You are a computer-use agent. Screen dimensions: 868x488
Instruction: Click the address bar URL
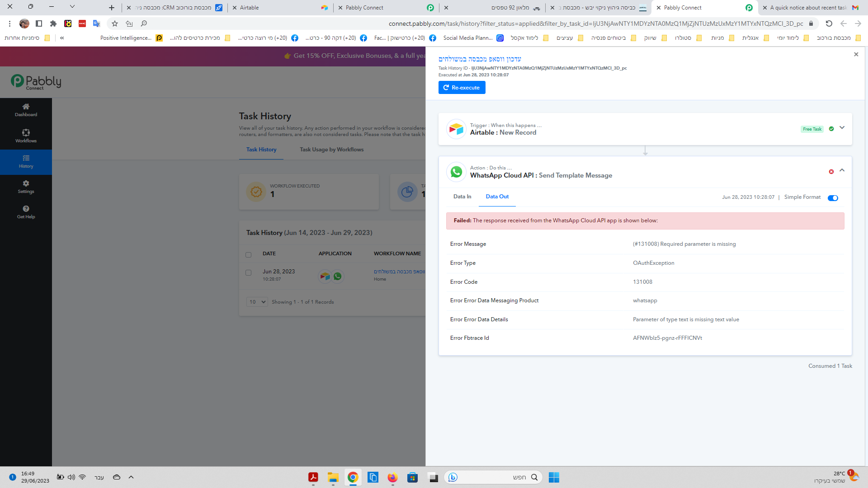click(x=596, y=23)
